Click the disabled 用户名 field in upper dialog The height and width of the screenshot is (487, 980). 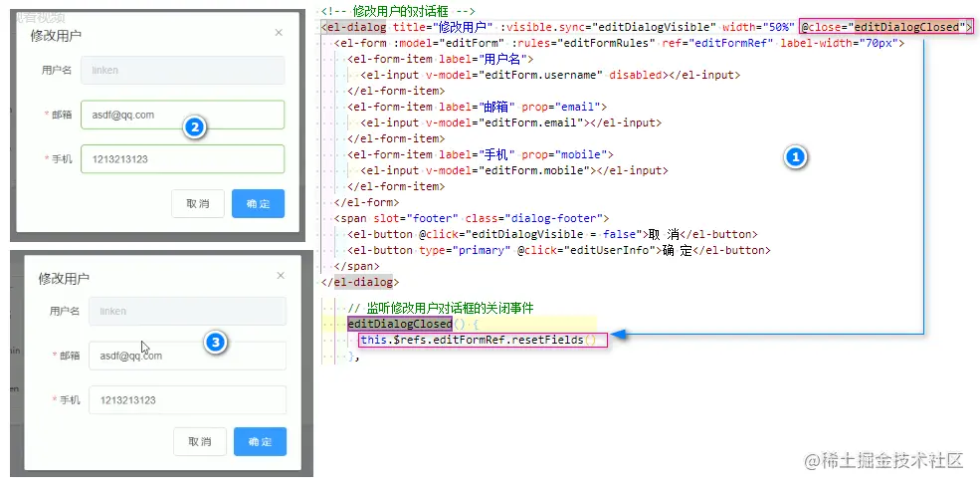click(182, 70)
